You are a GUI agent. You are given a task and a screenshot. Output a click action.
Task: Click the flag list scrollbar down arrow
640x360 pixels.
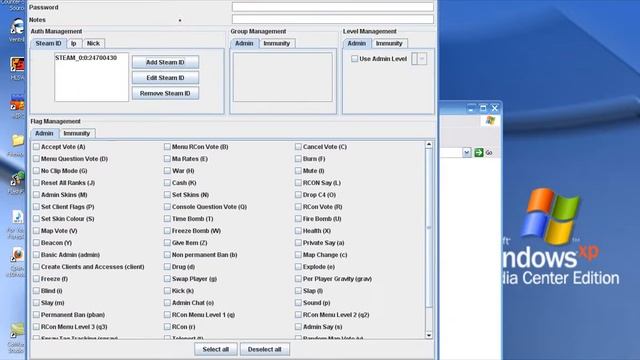pyautogui.click(x=429, y=335)
